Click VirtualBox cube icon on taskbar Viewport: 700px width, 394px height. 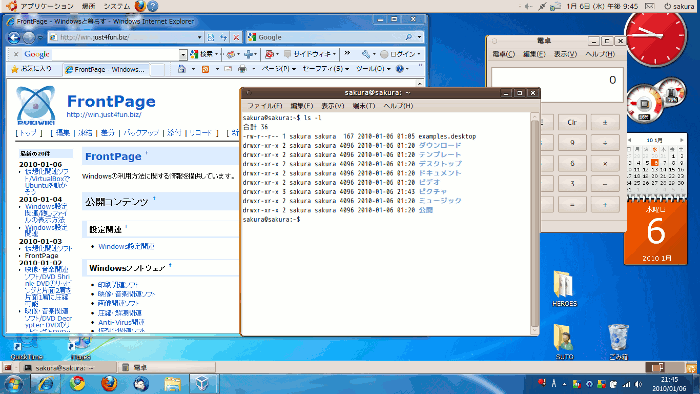coord(202,384)
